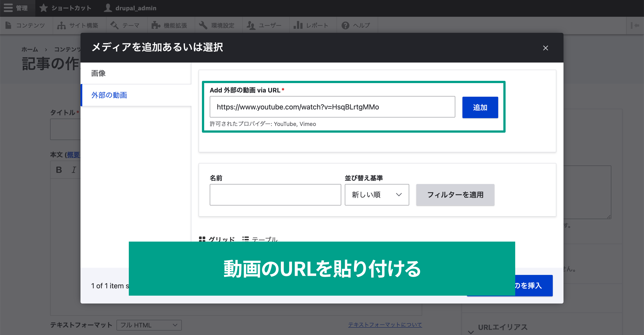Open the drupal_admin user menu
This screenshot has width=644, height=335.
[x=130, y=8]
